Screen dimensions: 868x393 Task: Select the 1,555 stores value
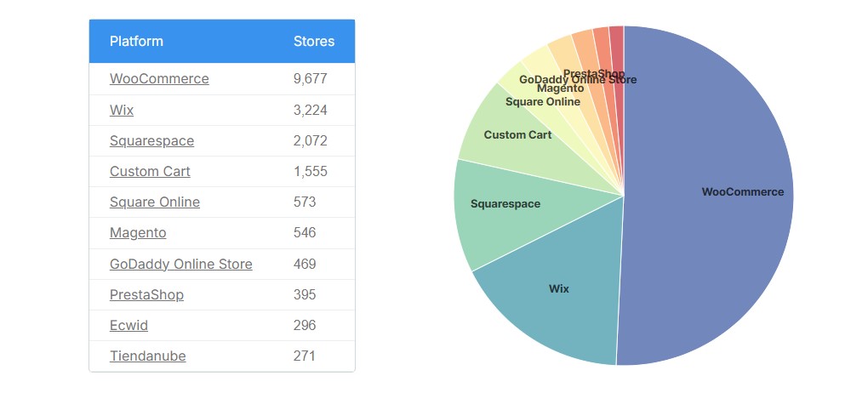pos(310,171)
